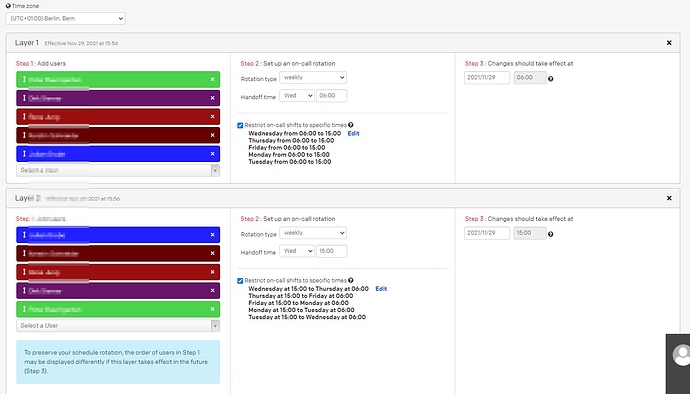Click Layer 1 handoff time field 06:00
This screenshot has width=690, height=394.
[x=331, y=96]
